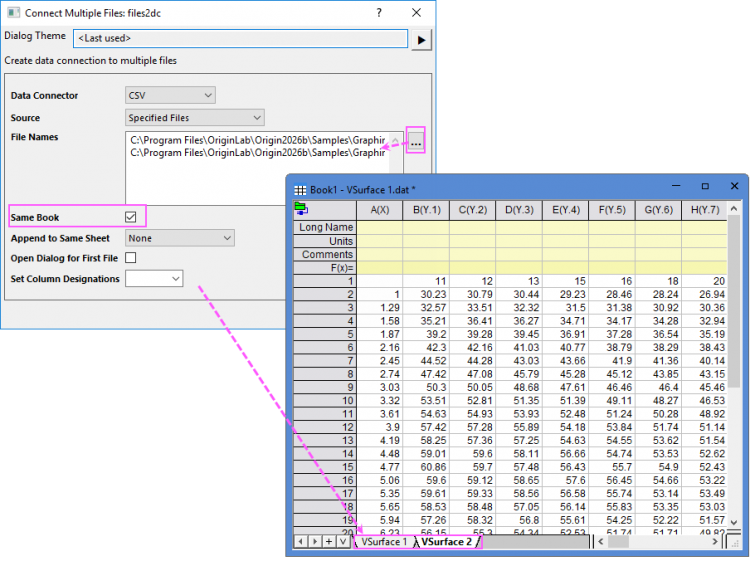Enable Open Dialog for First File checkbox
The height and width of the screenshot is (561, 750).
click(131, 258)
